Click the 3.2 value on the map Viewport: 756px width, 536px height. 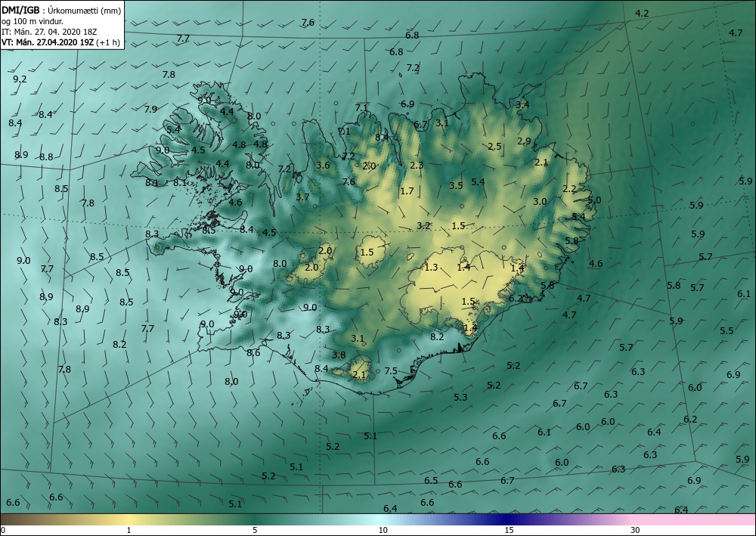click(x=423, y=225)
